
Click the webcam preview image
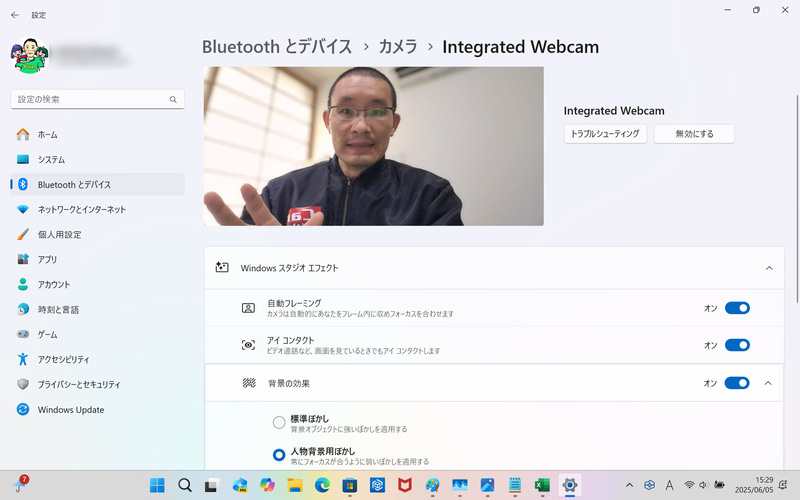(x=373, y=146)
